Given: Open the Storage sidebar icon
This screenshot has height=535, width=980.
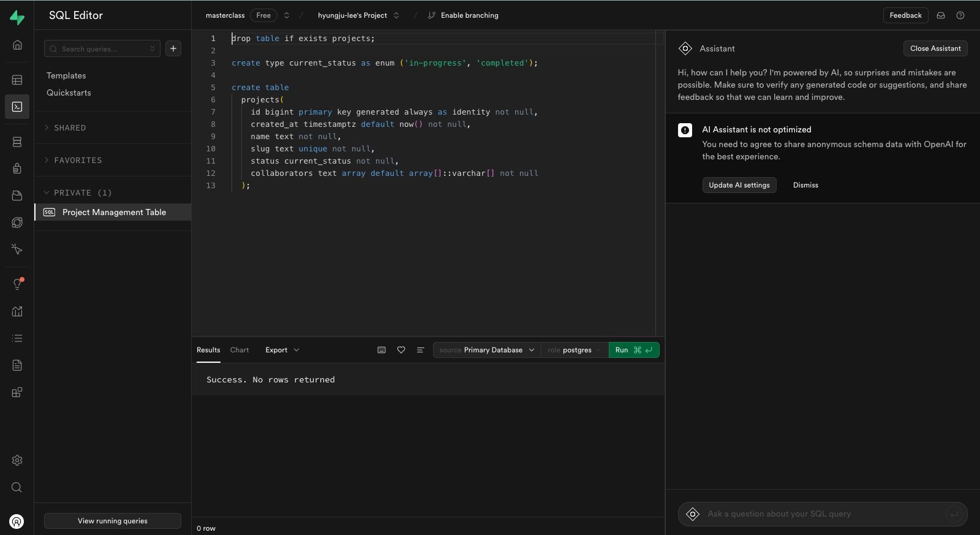Looking at the screenshot, I should (x=17, y=195).
